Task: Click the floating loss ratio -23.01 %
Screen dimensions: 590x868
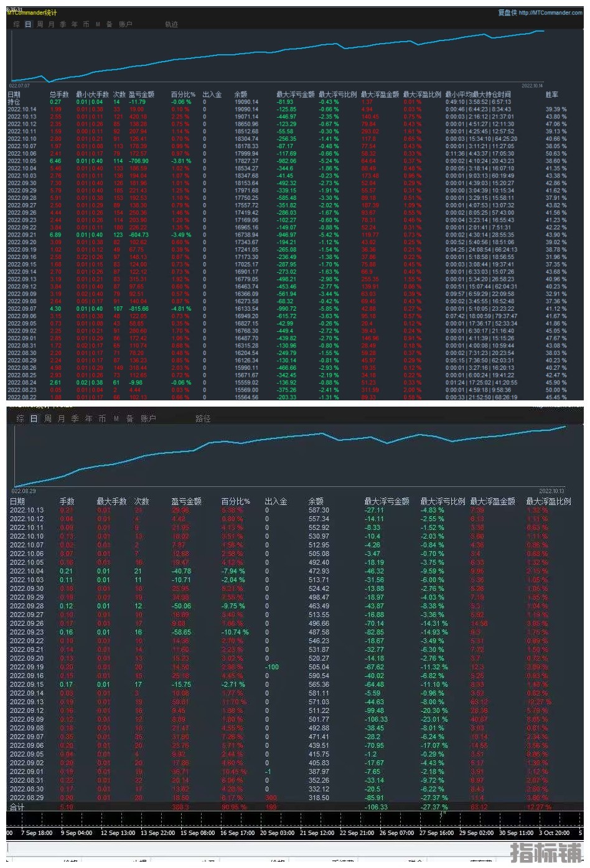Action: (x=434, y=719)
